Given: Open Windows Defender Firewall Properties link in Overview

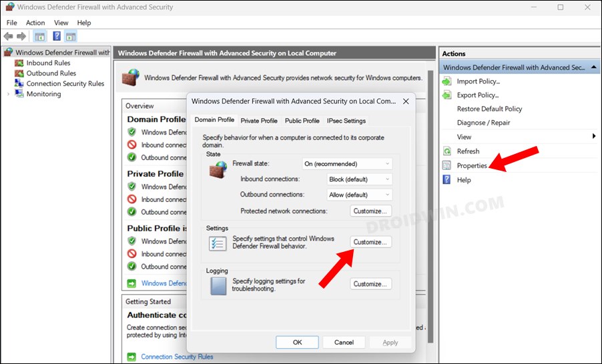Looking at the screenshot, I should point(164,283).
